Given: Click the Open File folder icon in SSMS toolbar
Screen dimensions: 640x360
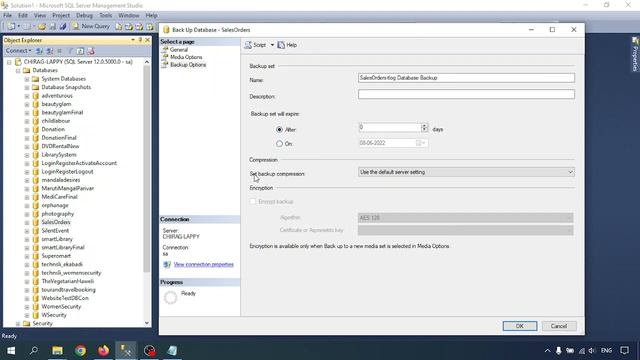Looking at the screenshot, I should click(x=42, y=27).
